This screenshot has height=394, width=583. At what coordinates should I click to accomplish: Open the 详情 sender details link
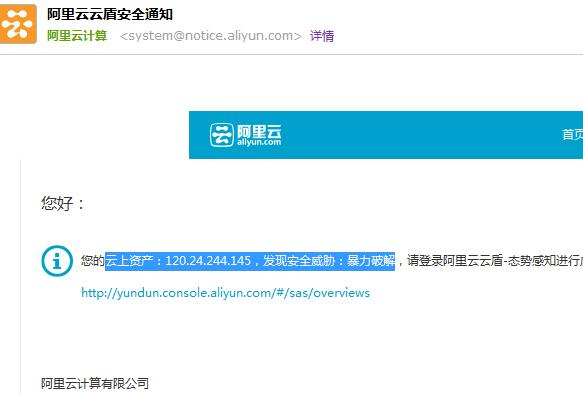(x=322, y=36)
